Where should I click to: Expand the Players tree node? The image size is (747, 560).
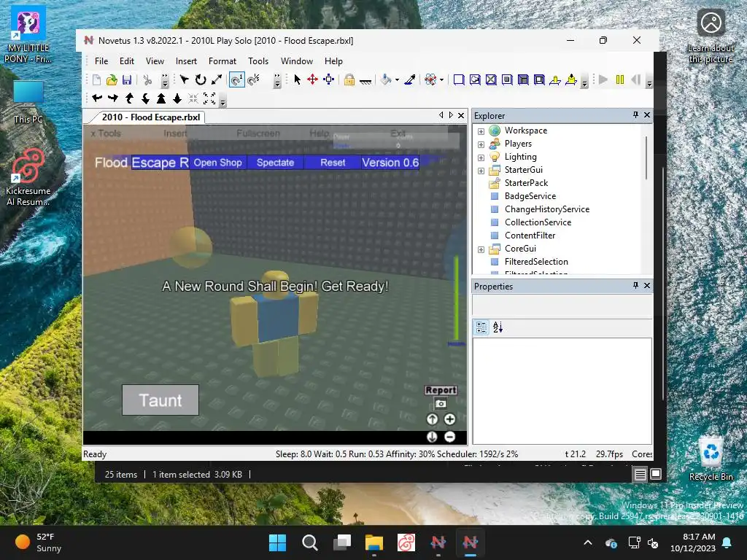(481, 144)
